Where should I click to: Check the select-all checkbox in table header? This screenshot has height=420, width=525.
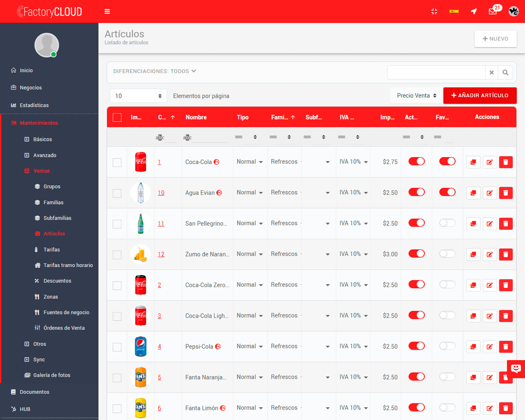click(x=117, y=117)
